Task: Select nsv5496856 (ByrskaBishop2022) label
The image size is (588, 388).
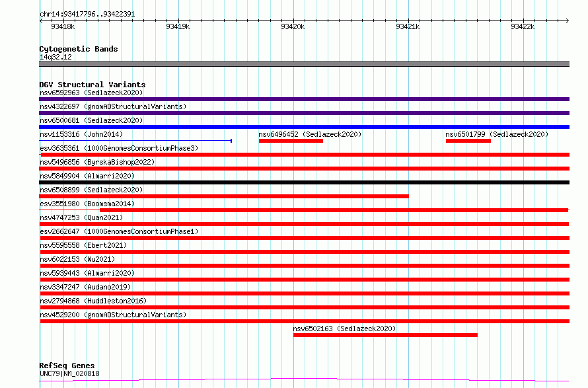Action: [97, 162]
